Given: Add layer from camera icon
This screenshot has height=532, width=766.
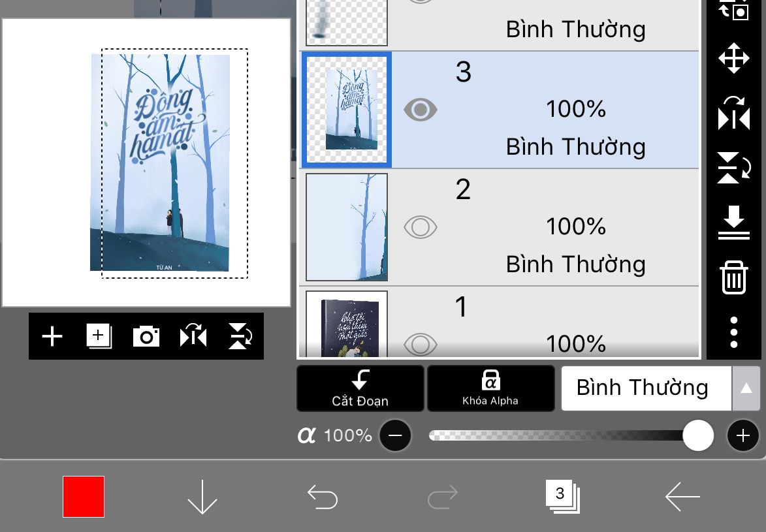Looking at the screenshot, I should click(x=146, y=337).
